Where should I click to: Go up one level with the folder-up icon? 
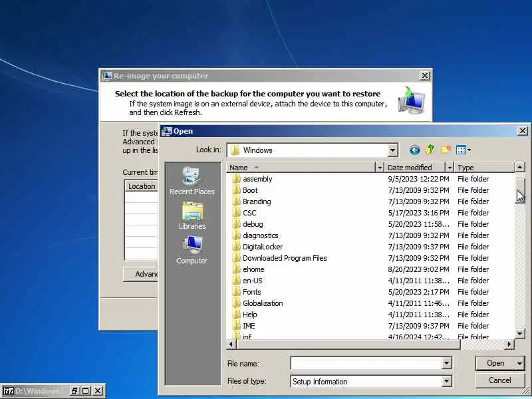click(430, 150)
